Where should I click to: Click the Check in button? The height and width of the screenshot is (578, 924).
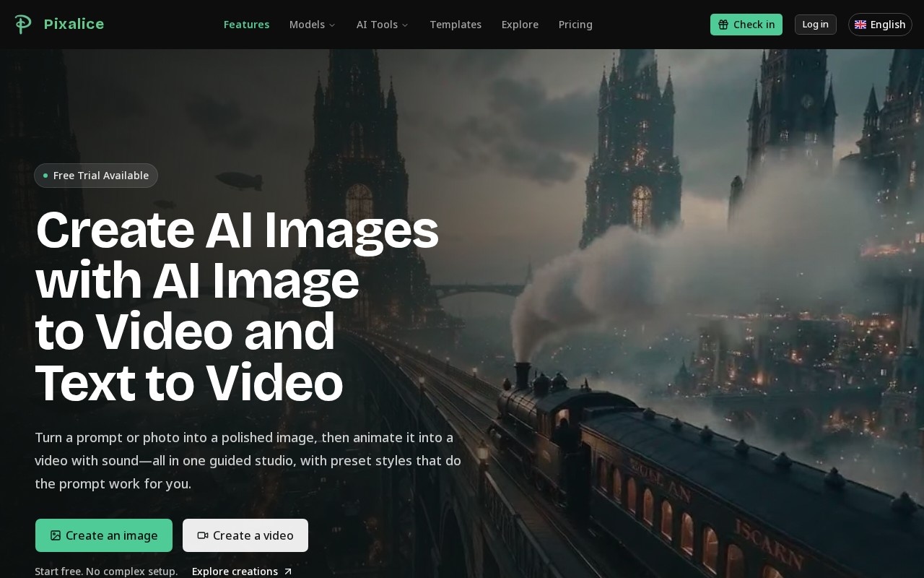point(746,25)
